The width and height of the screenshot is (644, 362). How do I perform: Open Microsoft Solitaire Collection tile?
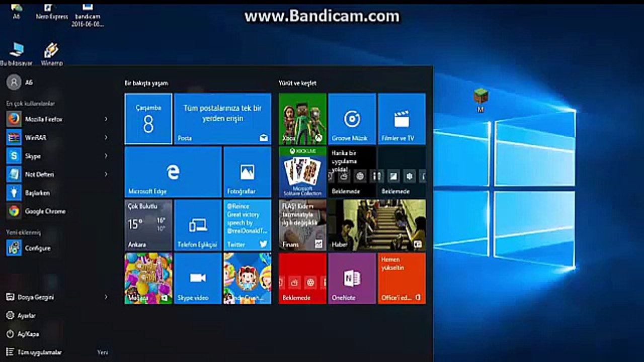[x=302, y=172]
